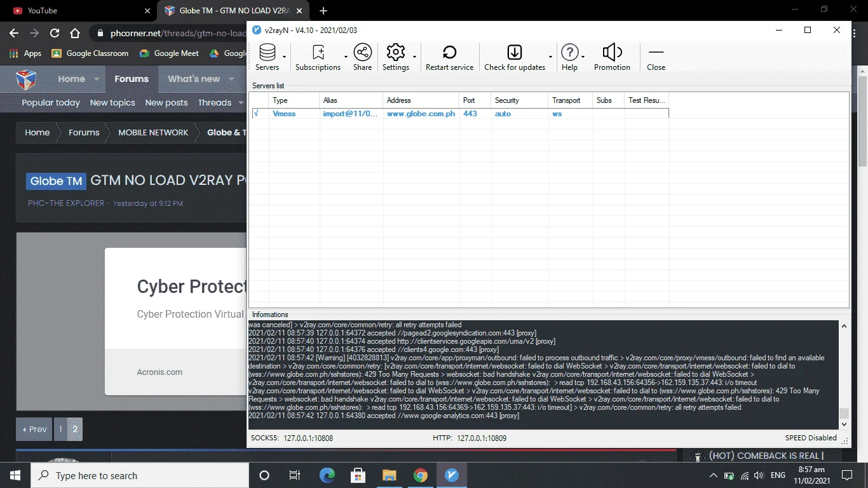The width and height of the screenshot is (868, 488).
Task: Click the 'SOCKS5: 127.0.0.1:10808' status text
Action: tap(292, 438)
